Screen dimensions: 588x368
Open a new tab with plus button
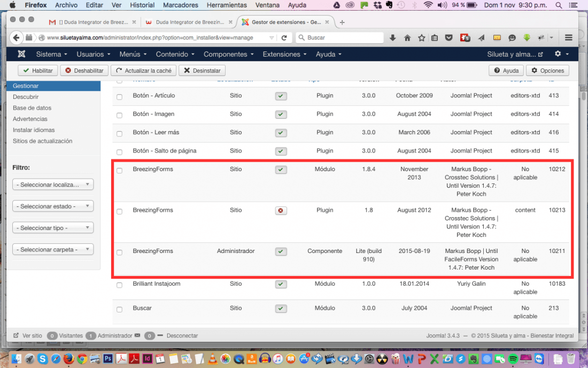tap(342, 22)
